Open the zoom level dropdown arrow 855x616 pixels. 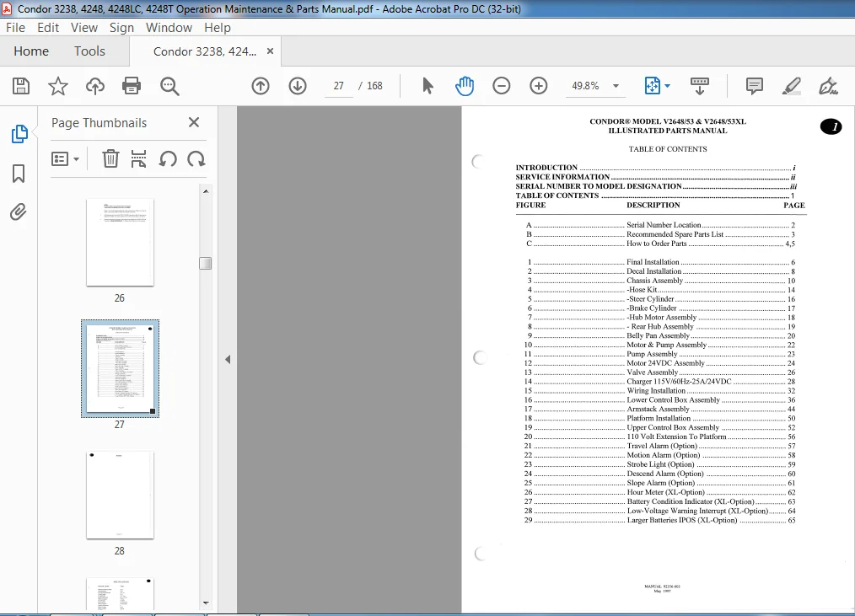pos(616,86)
